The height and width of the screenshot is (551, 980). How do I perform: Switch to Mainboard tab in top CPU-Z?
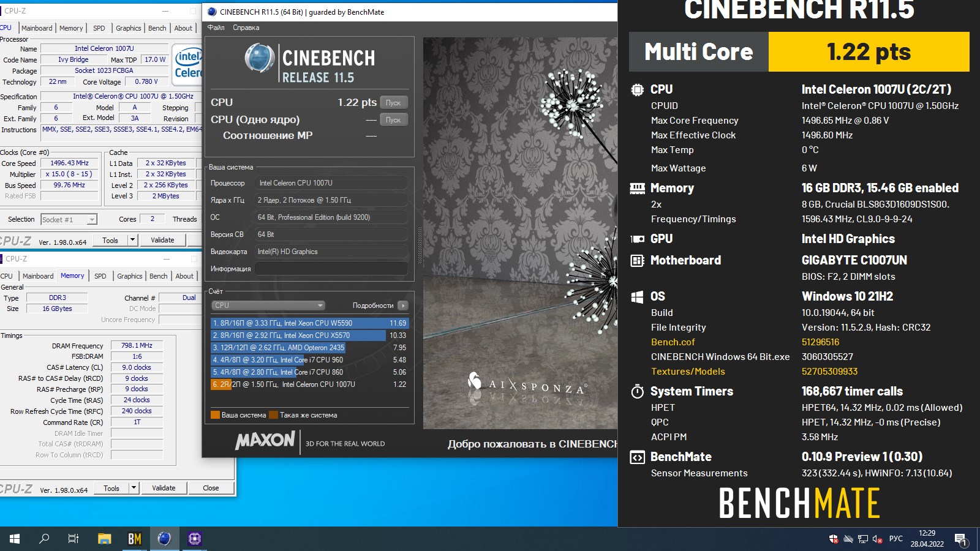click(x=37, y=28)
